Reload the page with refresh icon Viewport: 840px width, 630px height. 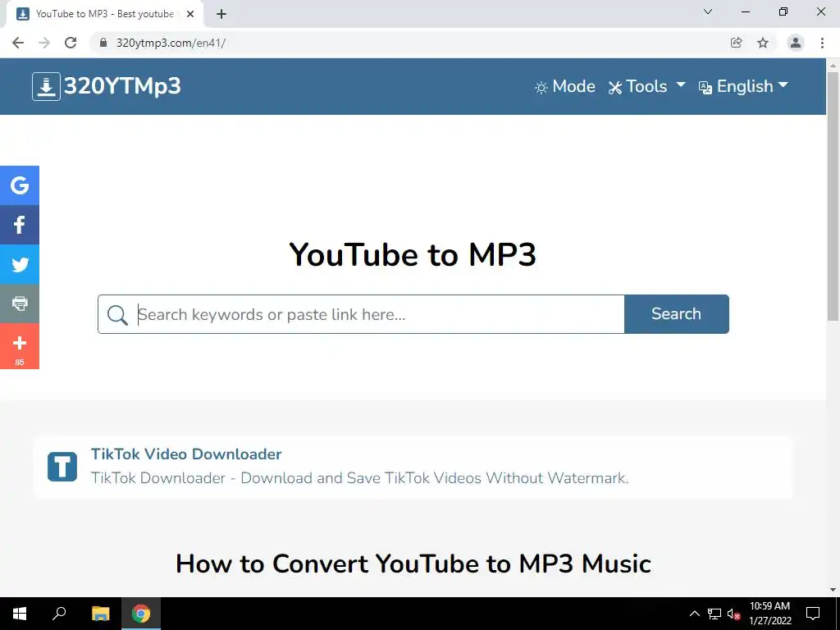pyautogui.click(x=71, y=43)
